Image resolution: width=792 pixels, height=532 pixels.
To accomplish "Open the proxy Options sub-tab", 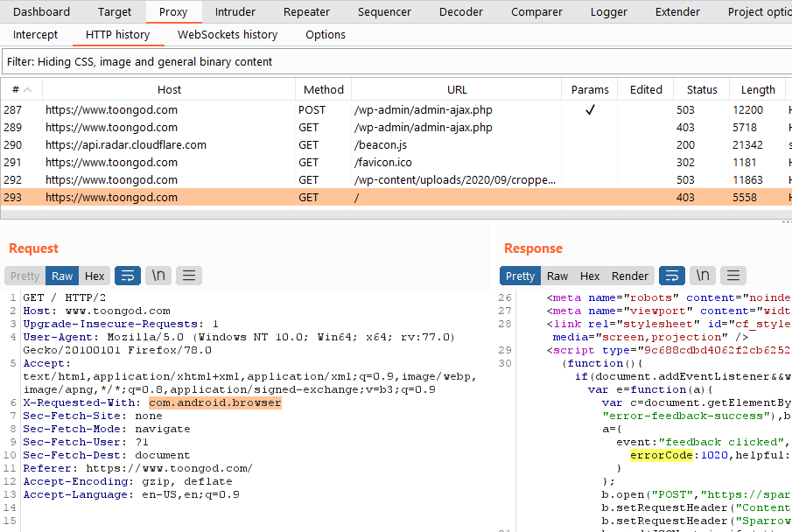I will pos(326,35).
